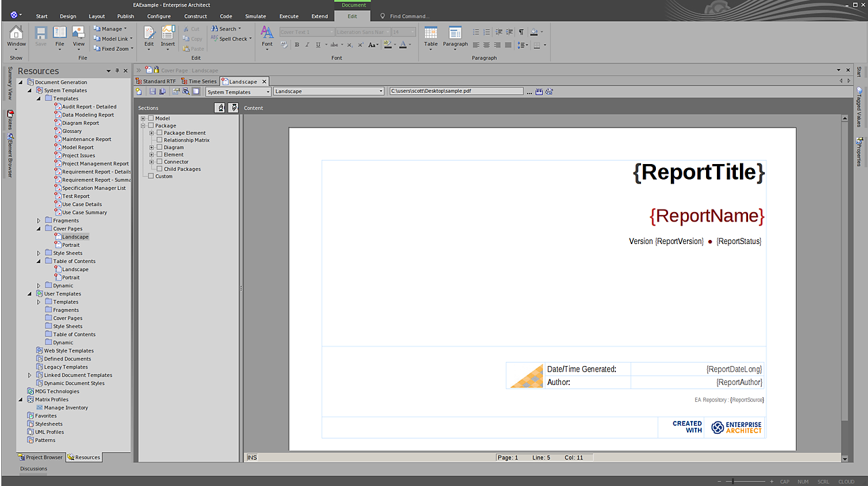This screenshot has height=486, width=868.
Task: Switch to the Time Series tab
Action: [x=199, y=81]
